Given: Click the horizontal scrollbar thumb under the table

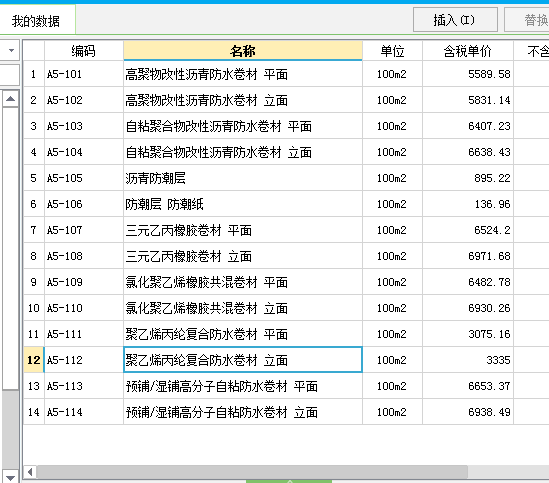Looking at the screenshot, I should [x=252, y=472].
